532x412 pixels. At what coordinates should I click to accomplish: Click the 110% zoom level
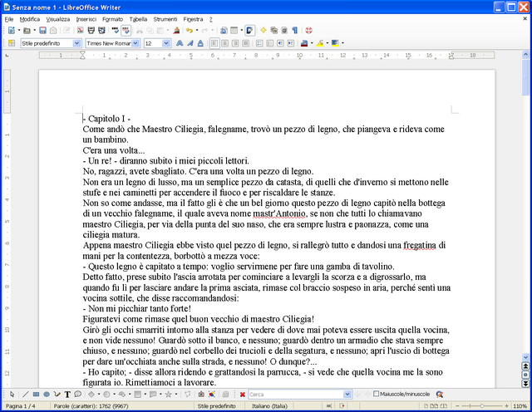pos(520,406)
